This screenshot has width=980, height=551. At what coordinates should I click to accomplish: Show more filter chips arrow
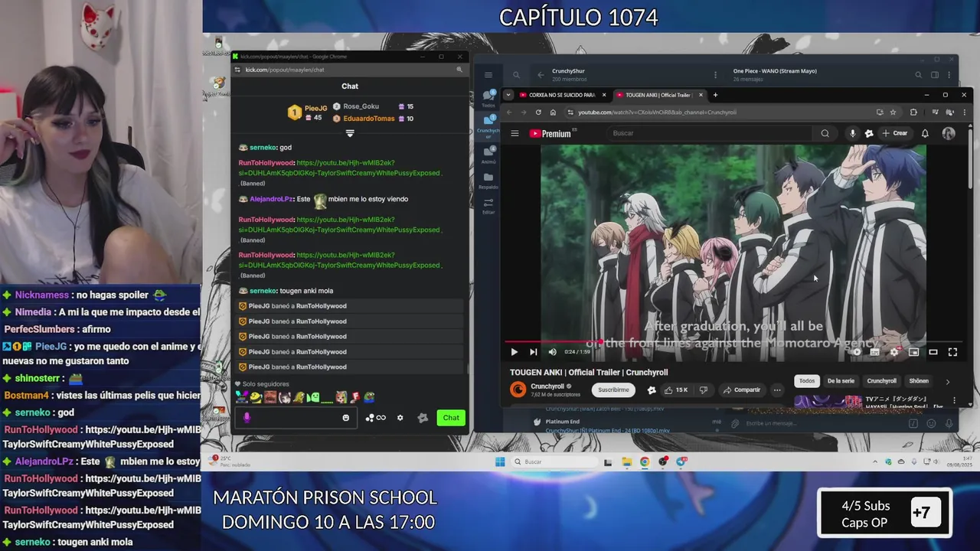[948, 381]
